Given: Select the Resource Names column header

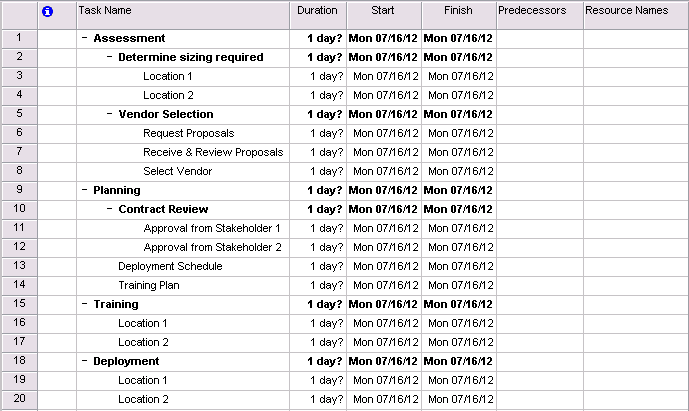Looking at the screenshot, I should click(627, 11).
